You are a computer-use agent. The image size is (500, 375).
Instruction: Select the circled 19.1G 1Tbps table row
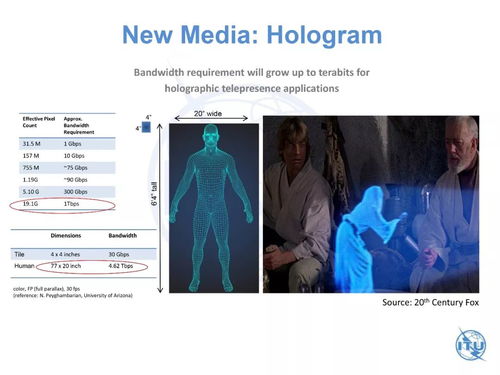tap(63, 204)
